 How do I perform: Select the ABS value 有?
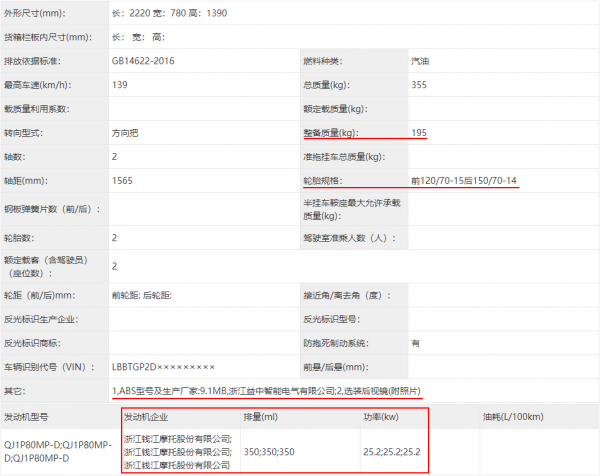[x=415, y=343]
